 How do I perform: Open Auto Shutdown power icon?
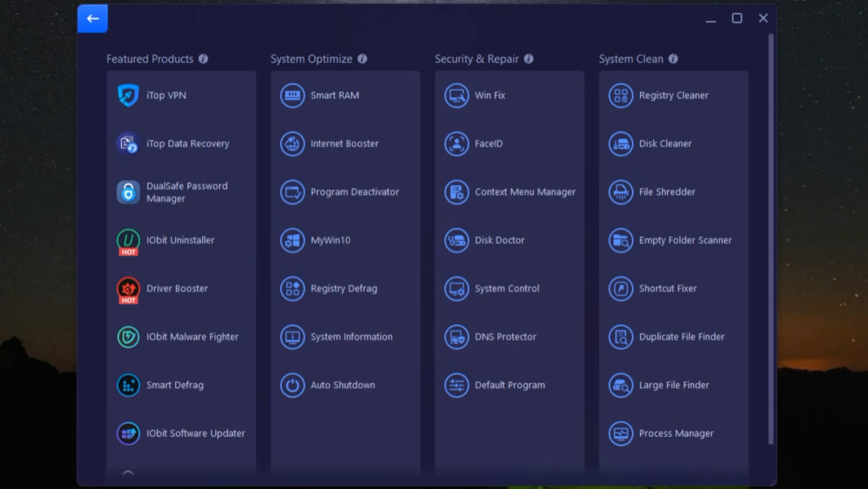pyautogui.click(x=292, y=385)
